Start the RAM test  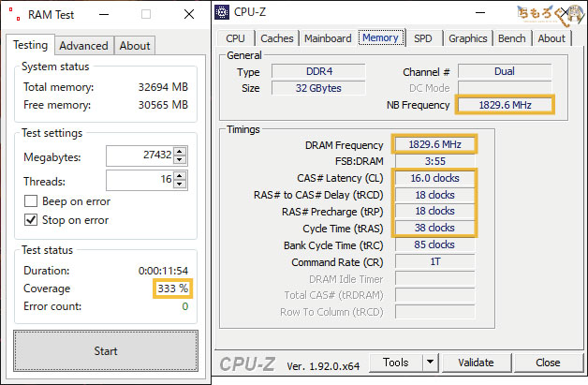106,351
